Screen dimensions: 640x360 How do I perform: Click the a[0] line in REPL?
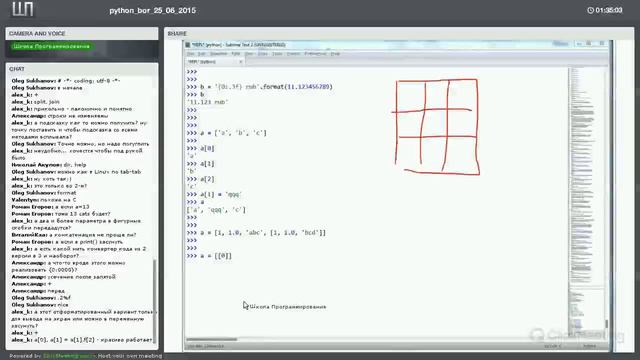(200, 149)
